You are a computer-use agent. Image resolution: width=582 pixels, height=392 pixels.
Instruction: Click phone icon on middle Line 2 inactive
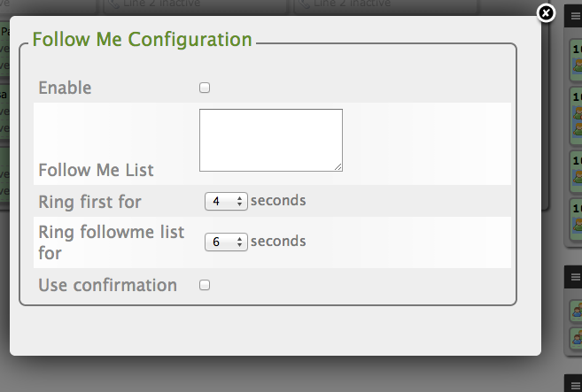coord(113,4)
